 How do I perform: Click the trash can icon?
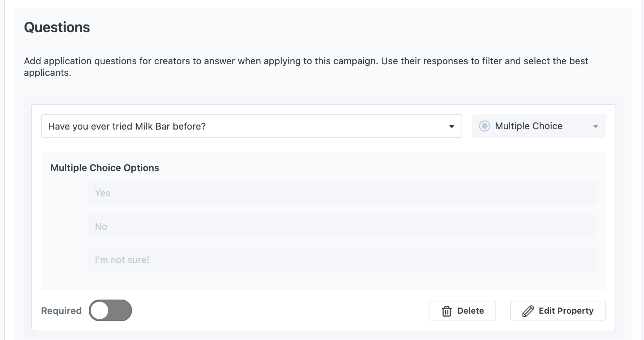pos(446,311)
